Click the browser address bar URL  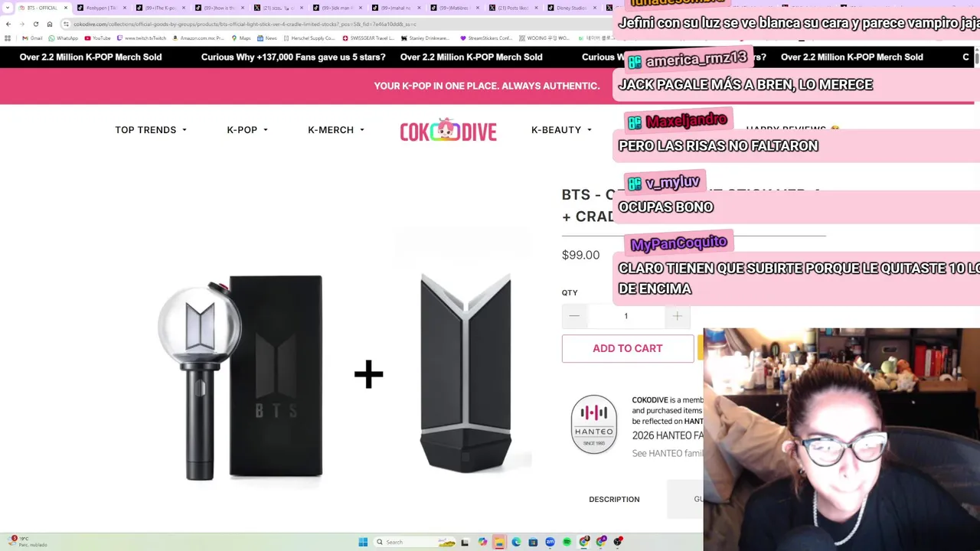[245, 24]
